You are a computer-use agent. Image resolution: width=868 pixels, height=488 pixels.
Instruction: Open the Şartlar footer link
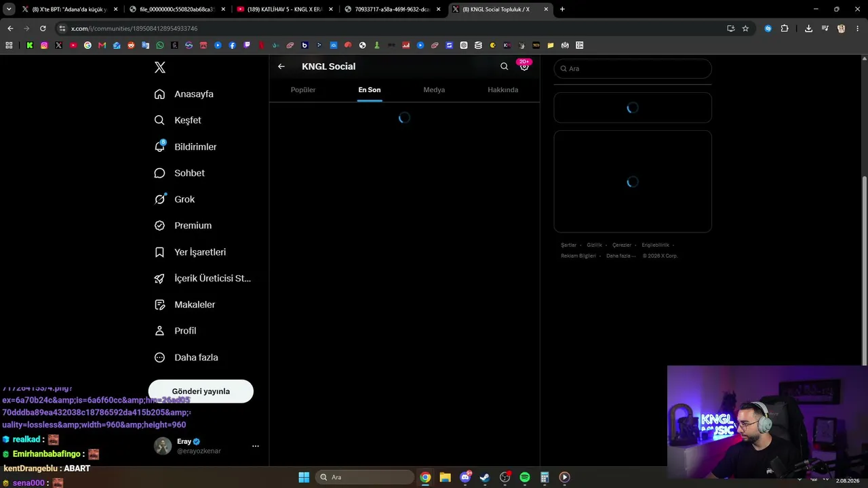569,245
